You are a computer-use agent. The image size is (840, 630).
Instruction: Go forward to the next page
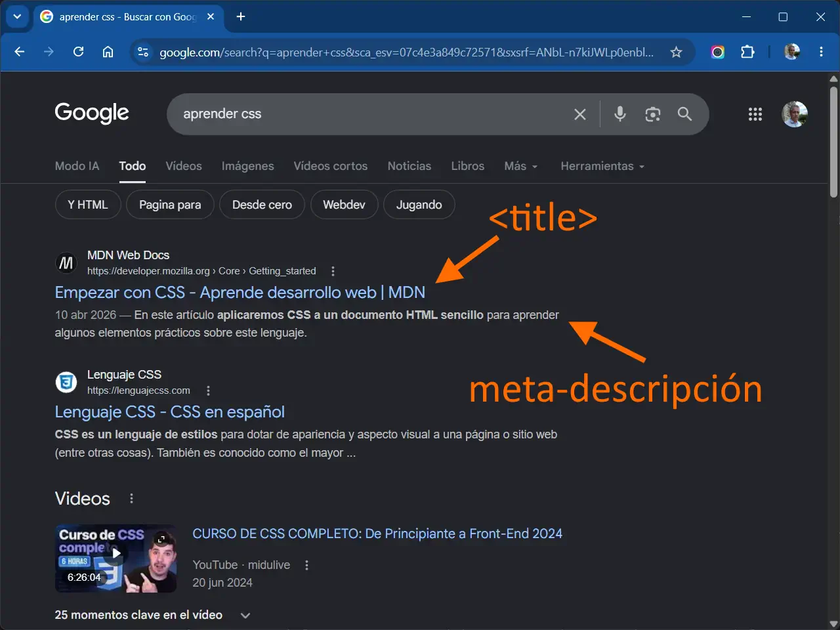49,52
